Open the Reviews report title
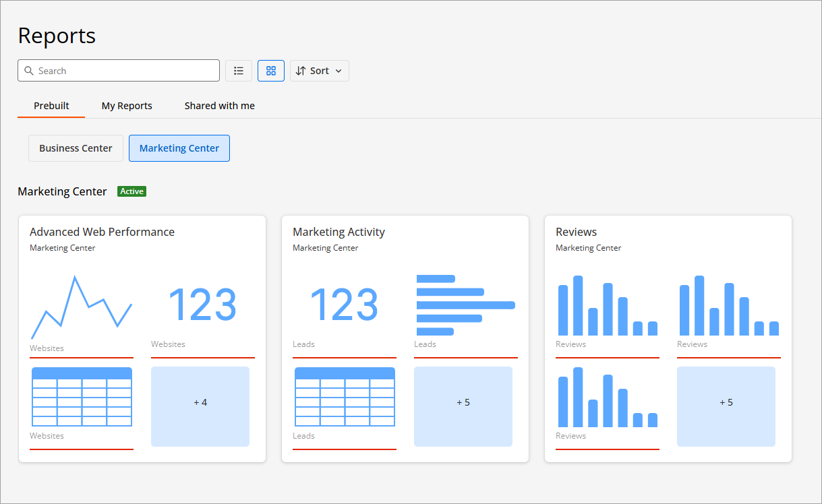 coord(576,232)
